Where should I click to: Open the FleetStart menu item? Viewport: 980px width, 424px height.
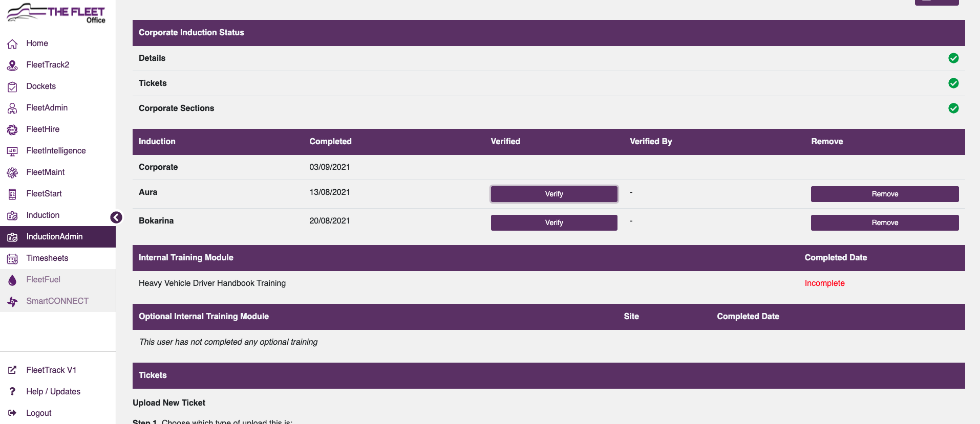(x=58, y=194)
